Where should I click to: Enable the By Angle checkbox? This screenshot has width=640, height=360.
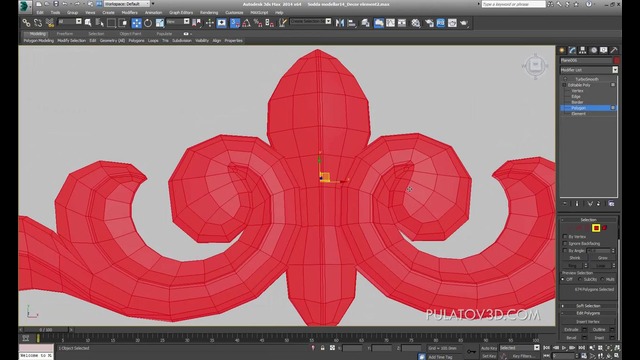(565, 251)
